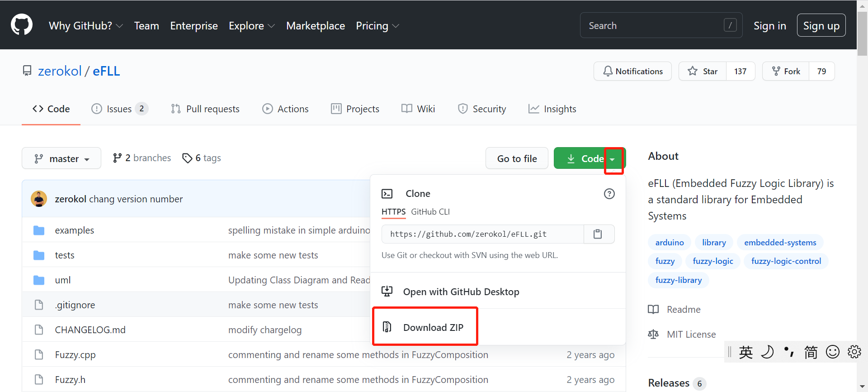Click the IME settings gear icon
This screenshot has height=392, width=868.
pos(854,352)
